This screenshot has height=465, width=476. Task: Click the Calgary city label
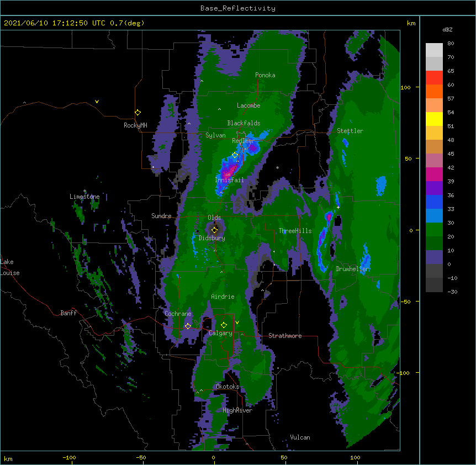220,333
